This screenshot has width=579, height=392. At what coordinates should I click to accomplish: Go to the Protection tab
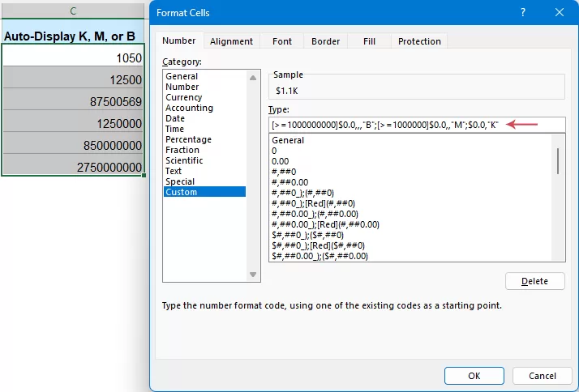pyautogui.click(x=419, y=41)
